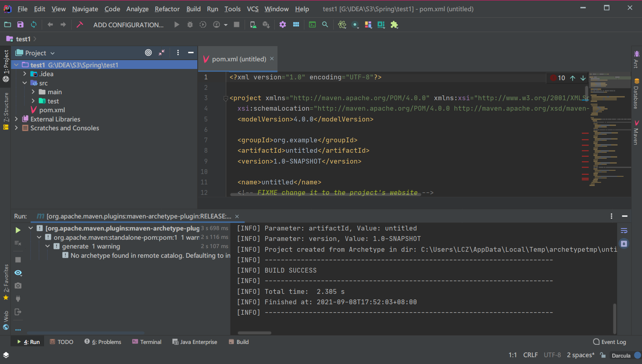Click Collapse All icon in Project panel
The width and height of the screenshot is (642, 364).
[x=162, y=53]
